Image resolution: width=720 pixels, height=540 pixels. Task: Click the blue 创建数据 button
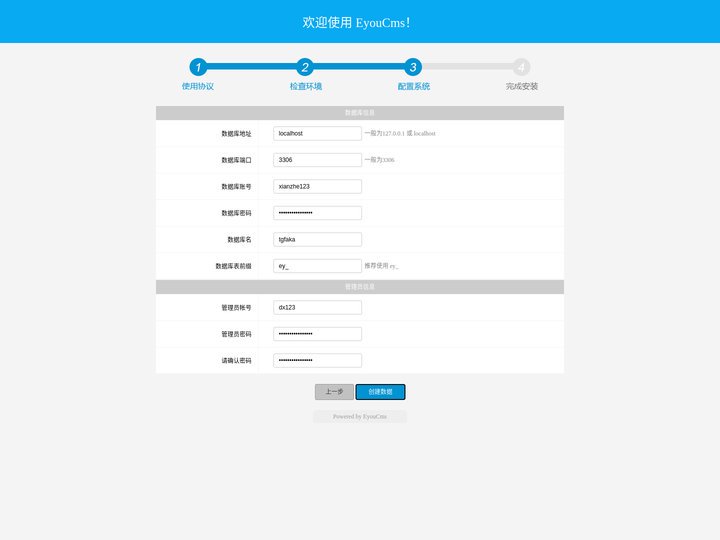[x=380, y=392]
